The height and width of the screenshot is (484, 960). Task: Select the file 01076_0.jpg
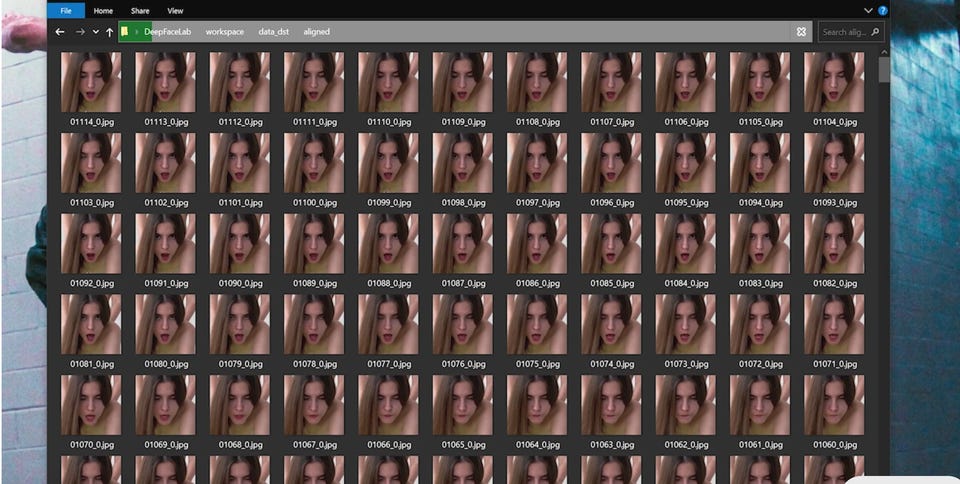coord(462,322)
